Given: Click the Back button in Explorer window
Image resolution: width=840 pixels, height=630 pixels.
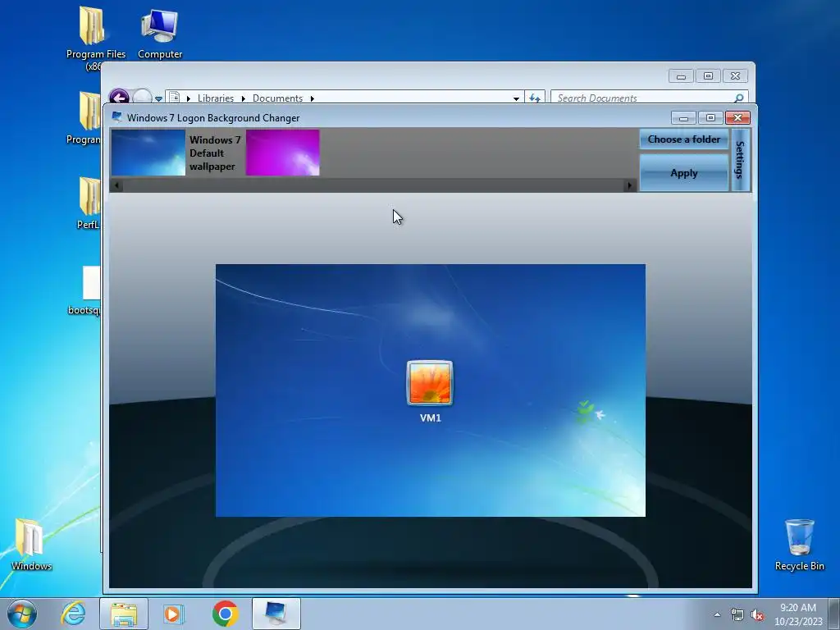Looking at the screenshot, I should [x=119, y=98].
